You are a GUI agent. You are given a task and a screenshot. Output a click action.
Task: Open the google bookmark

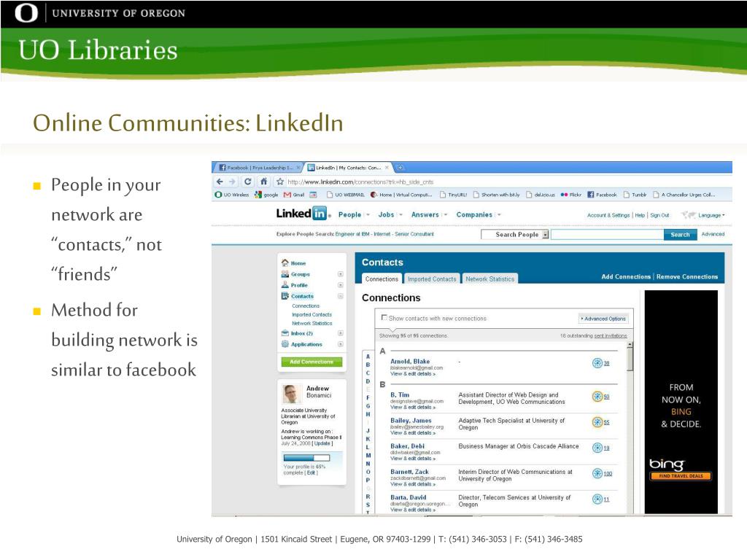266,195
